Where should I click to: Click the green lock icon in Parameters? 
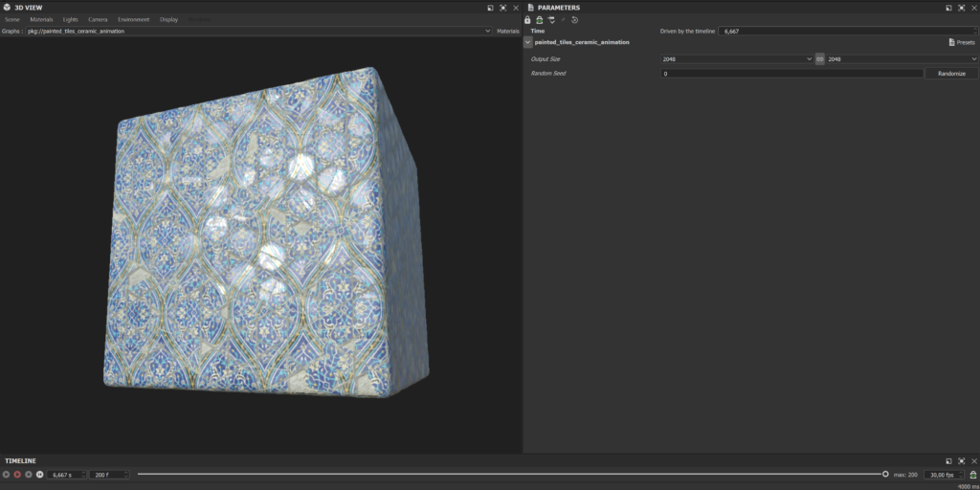pos(539,19)
